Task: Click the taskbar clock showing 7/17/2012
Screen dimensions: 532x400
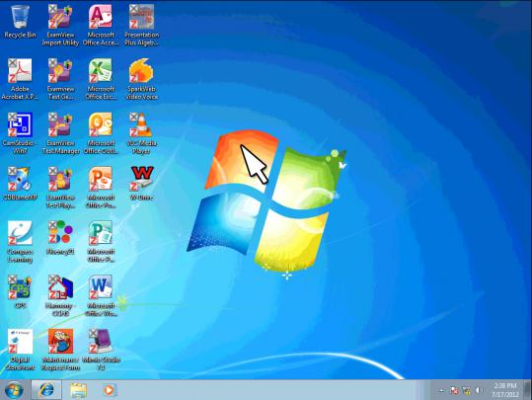Action: [x=505, y=390]
